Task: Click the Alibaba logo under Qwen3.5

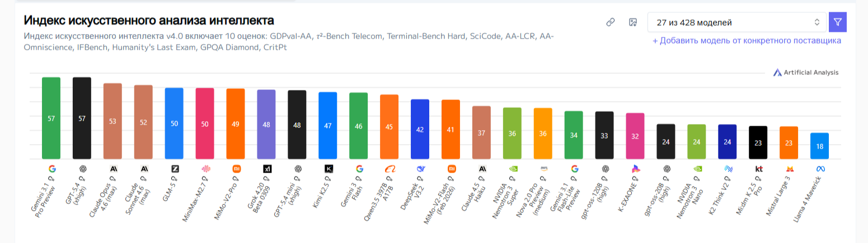Action: click(390, 169)
